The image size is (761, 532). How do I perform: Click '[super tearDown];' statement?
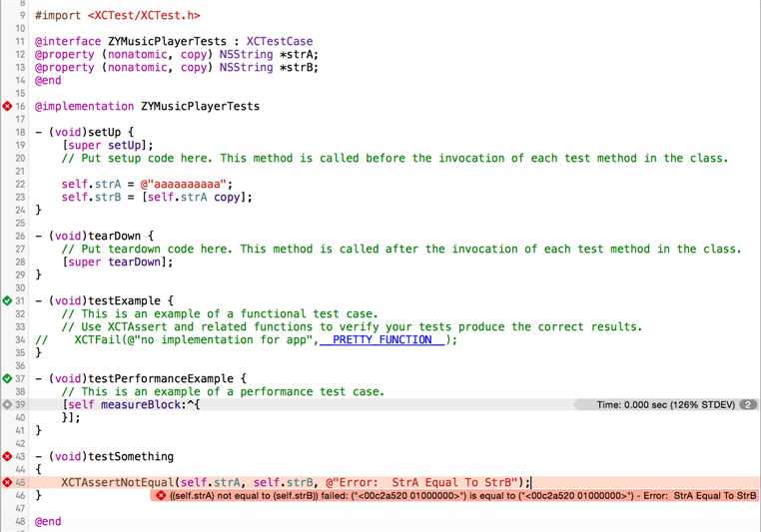click(117, 262)
